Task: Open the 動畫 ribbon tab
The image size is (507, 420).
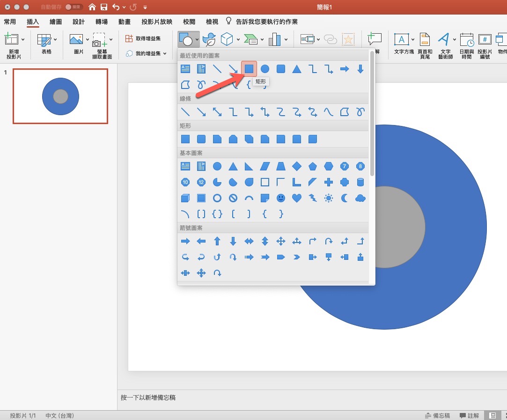Action: 125,22
